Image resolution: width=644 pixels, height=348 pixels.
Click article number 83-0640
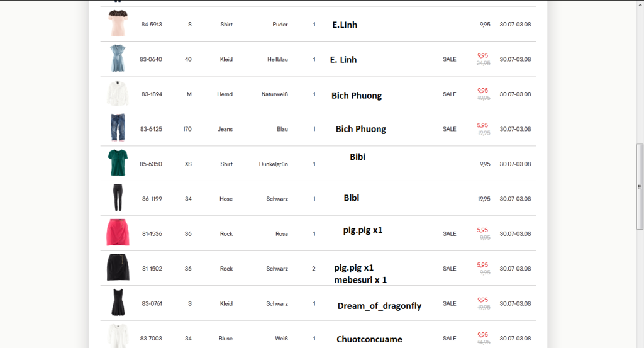click(x=151, y=59)
